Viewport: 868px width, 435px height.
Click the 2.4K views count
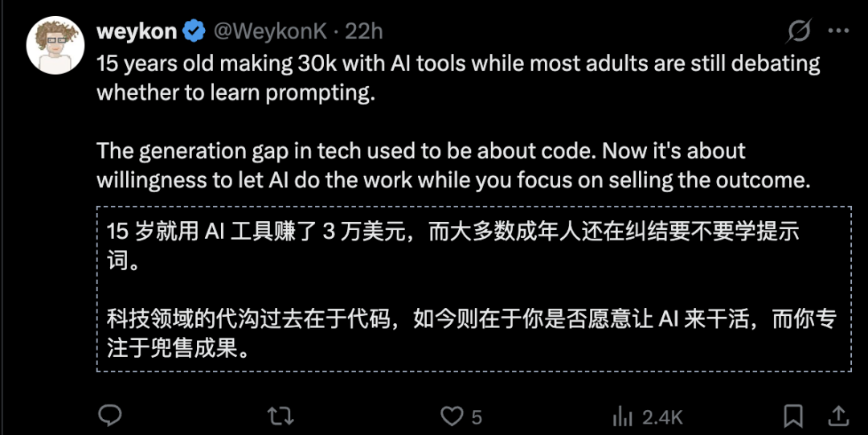click(662, 417)
